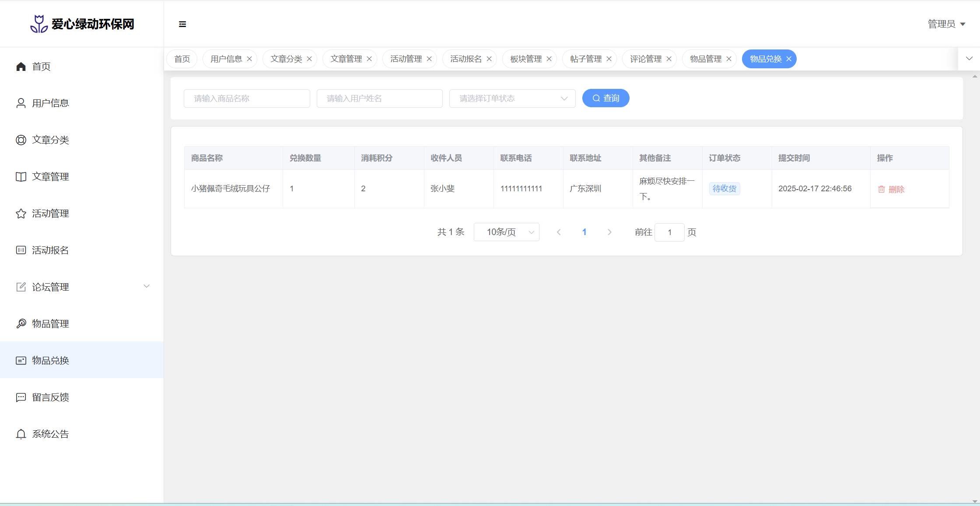Close the 文章分类 tab
980x506 pixels.
click(309, 59)
